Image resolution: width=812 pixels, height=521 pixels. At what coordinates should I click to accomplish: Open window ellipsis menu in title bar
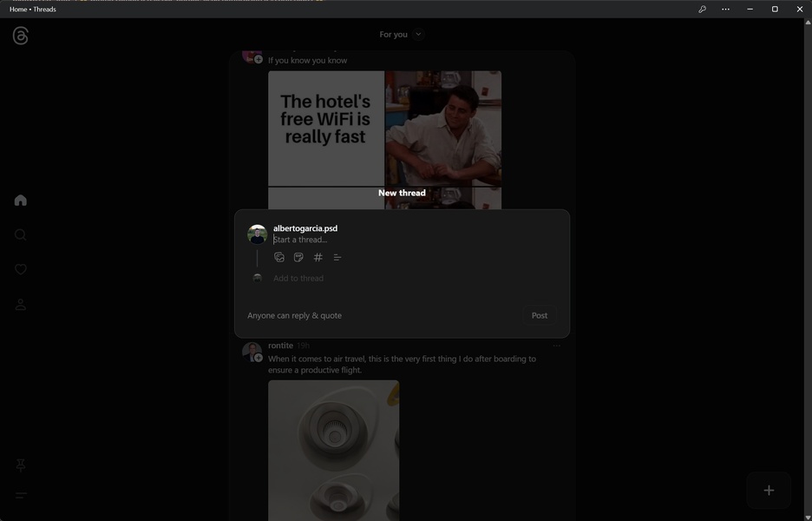point(725,9)
